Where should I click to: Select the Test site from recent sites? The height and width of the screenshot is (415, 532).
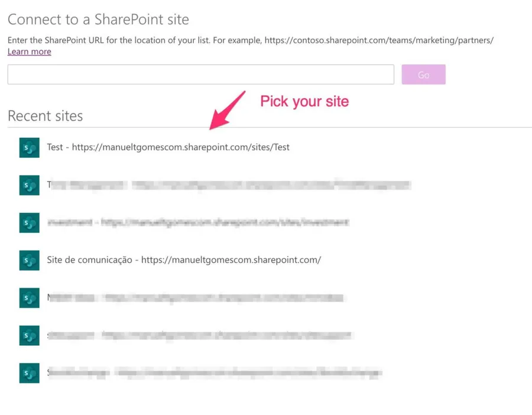54,147
